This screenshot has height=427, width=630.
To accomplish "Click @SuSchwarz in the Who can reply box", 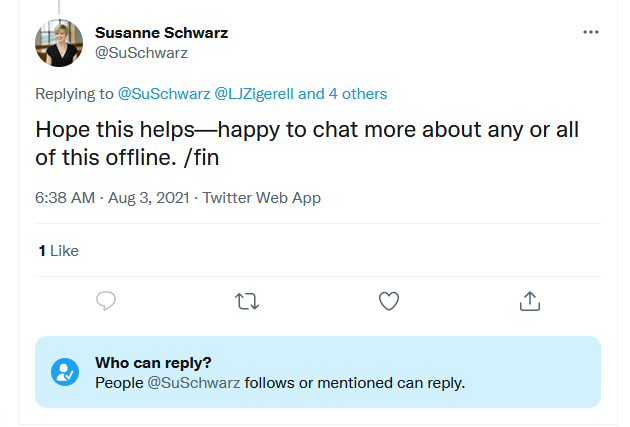I will (x=194, y=382).
